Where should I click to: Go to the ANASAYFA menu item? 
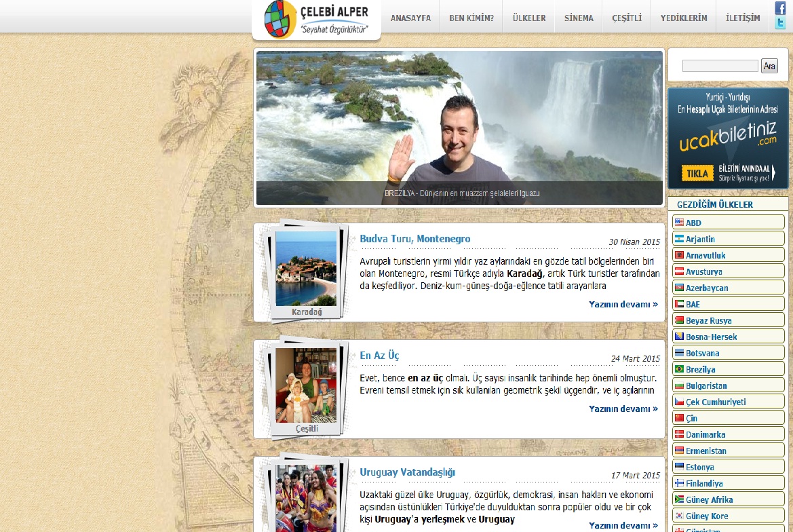click(x=410, y=18)
